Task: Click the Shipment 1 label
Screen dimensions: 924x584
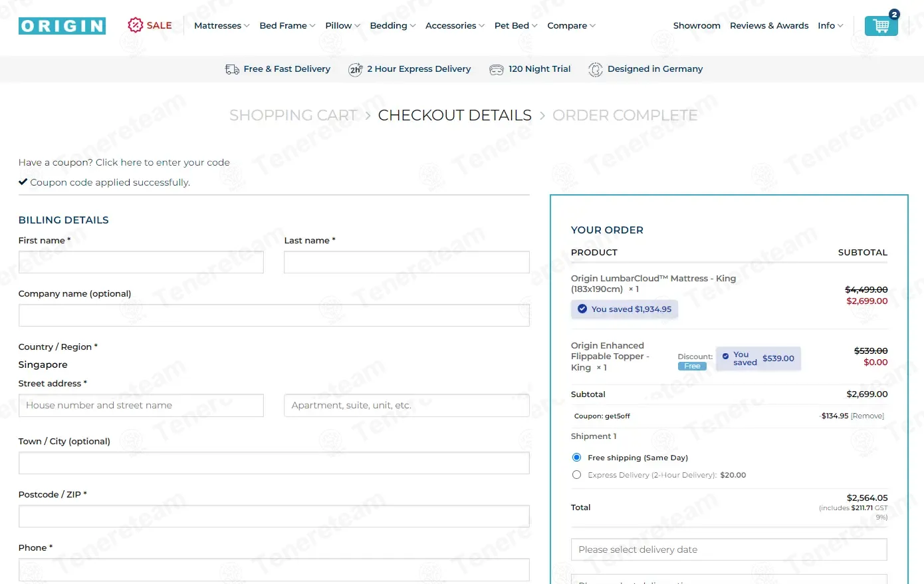Action: click(594, 436)
